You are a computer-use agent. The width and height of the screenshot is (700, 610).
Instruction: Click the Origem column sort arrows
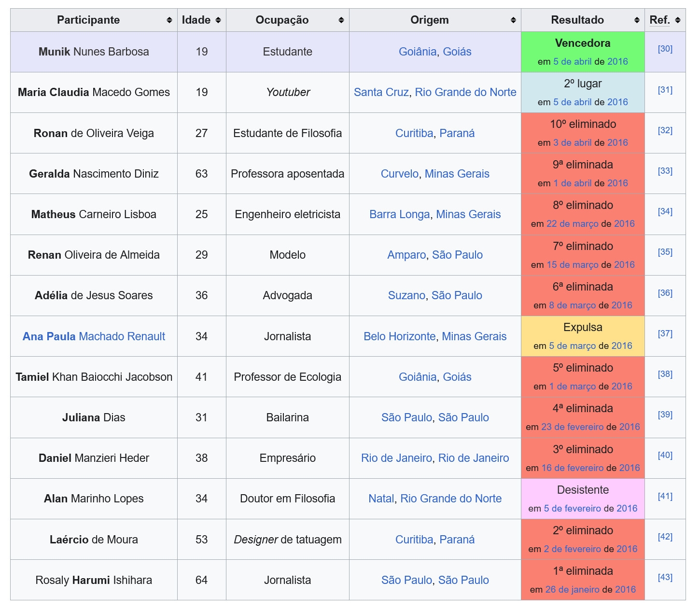(x=513, y=20)
